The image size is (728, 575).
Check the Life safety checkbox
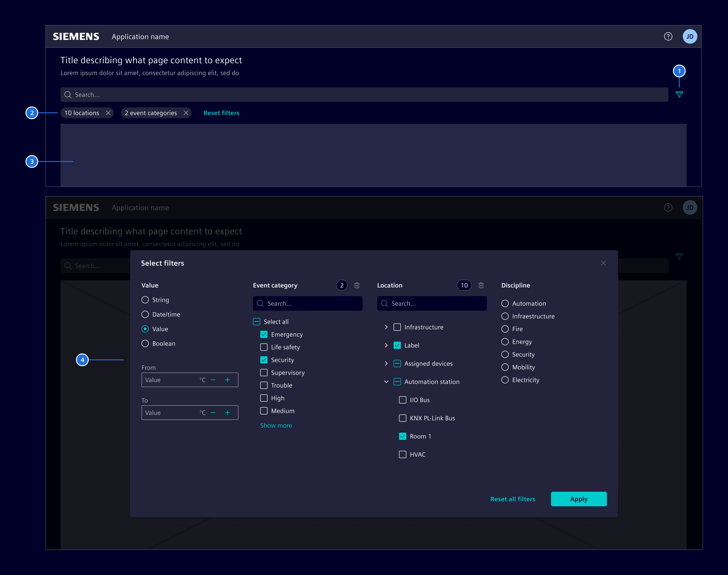(x=264, y=347)
